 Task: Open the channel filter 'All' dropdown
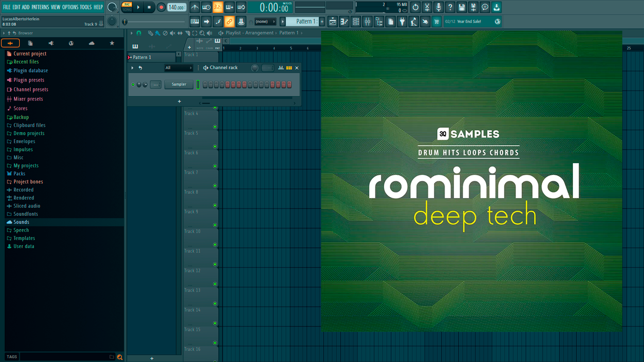178,68
